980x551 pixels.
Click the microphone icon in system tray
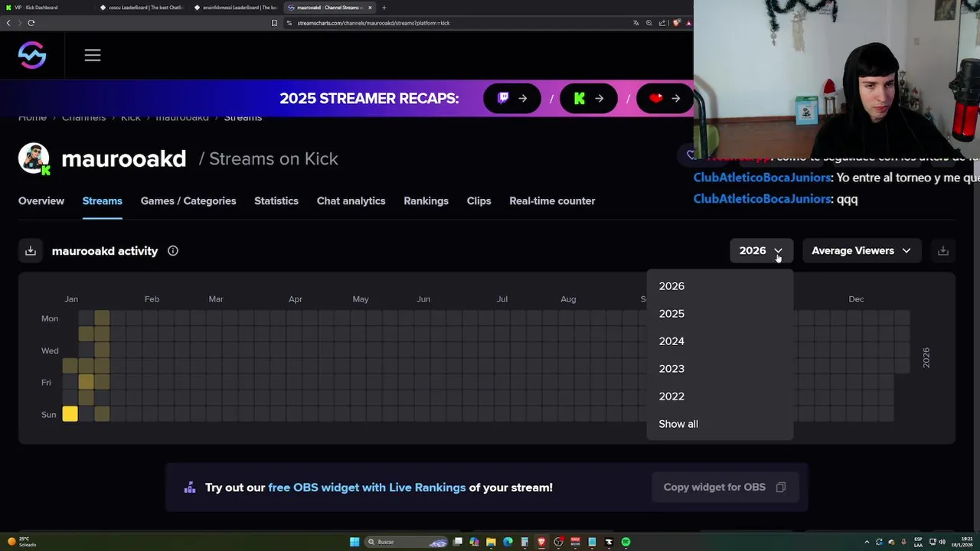904,542
